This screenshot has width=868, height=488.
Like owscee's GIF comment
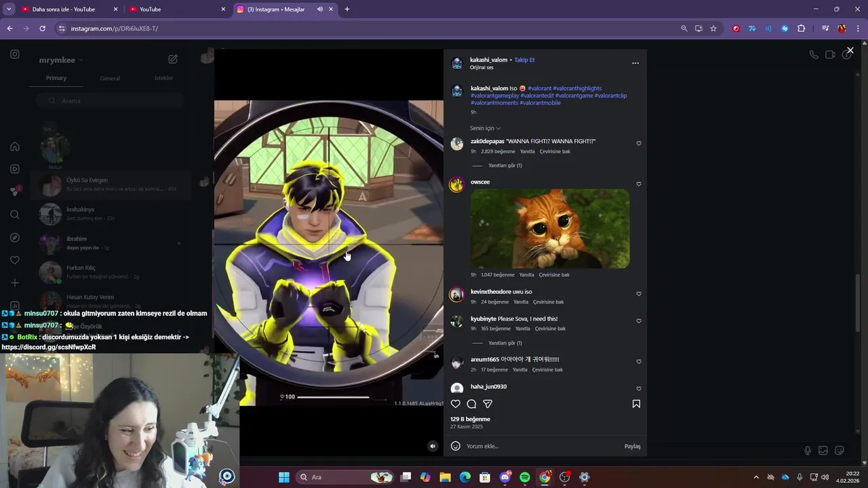[x=639, y=184]
